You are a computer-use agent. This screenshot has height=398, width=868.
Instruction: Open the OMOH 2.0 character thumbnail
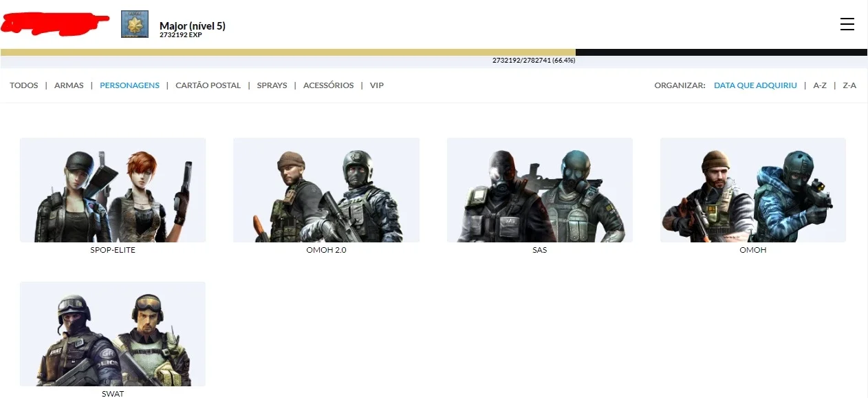coord(327,190)
